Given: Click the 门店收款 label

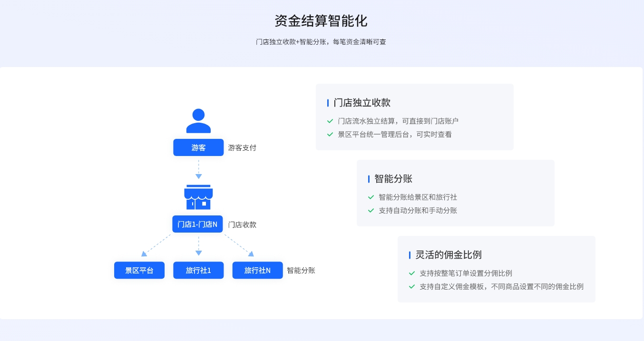Looking at the screenshot, I should pos(242,224).
